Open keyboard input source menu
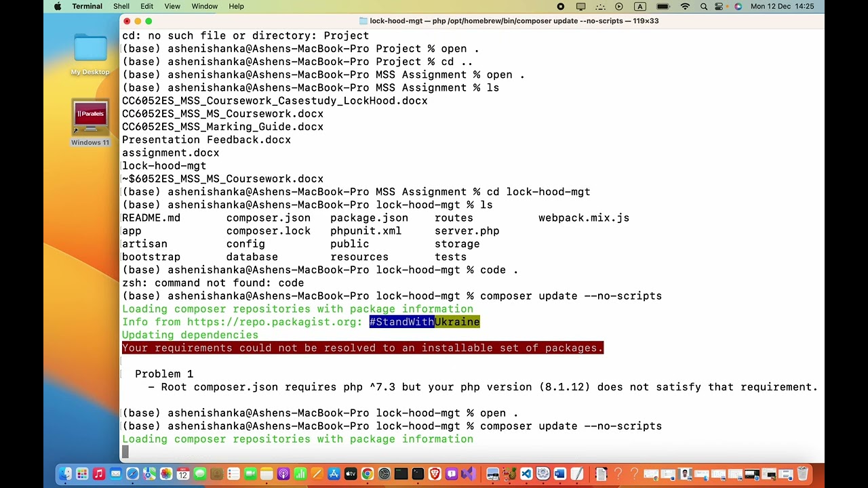The width and height of the screenshot is (868, 488). (x=639, y=6)
